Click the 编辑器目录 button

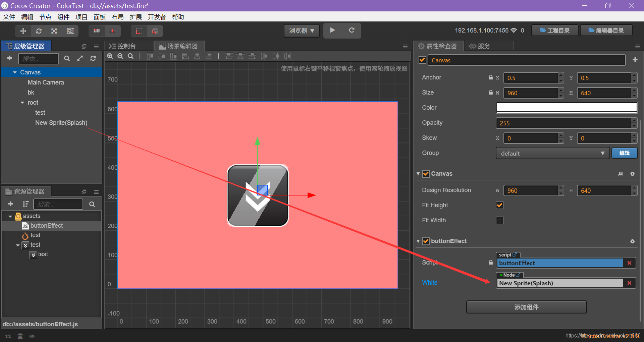coord(606,31)
